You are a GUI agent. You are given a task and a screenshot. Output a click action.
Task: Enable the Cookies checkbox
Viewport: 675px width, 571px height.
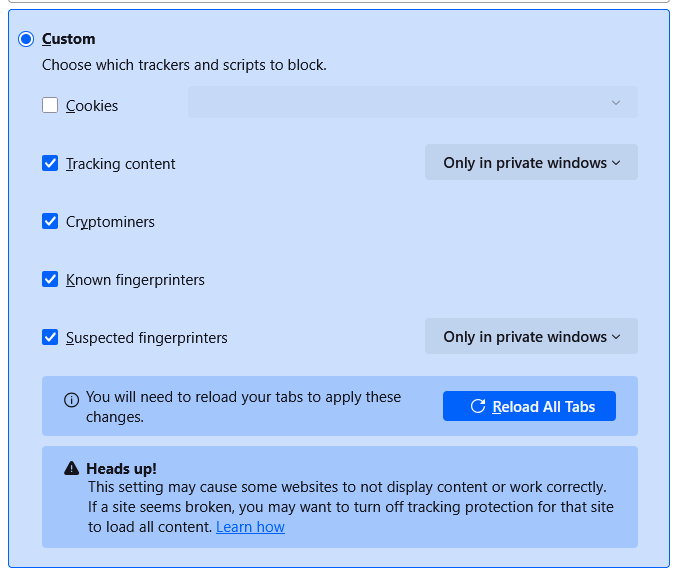click(50, 105)
